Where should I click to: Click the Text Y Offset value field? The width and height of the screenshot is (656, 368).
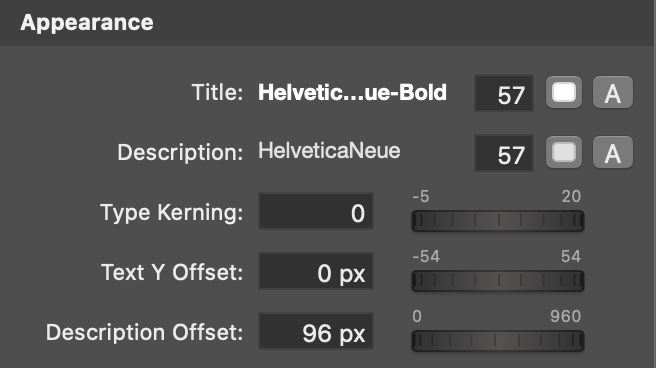point(316,271)
